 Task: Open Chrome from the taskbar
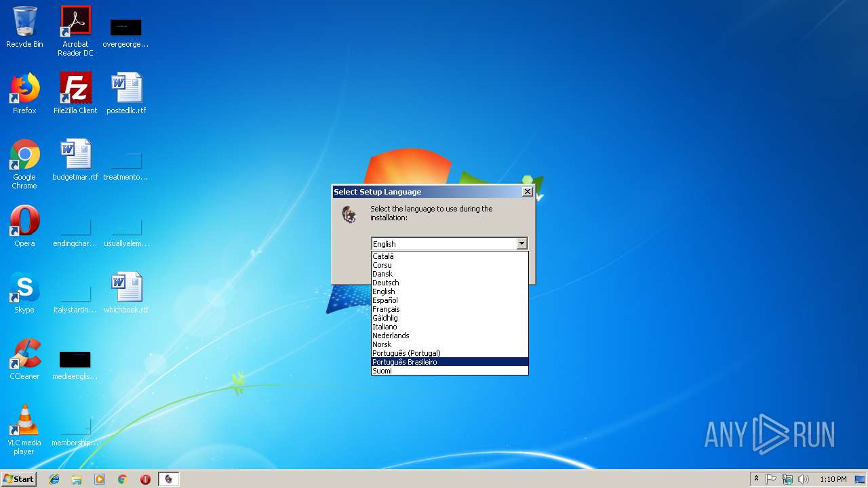pyautogui.click(x=123, y=479)
